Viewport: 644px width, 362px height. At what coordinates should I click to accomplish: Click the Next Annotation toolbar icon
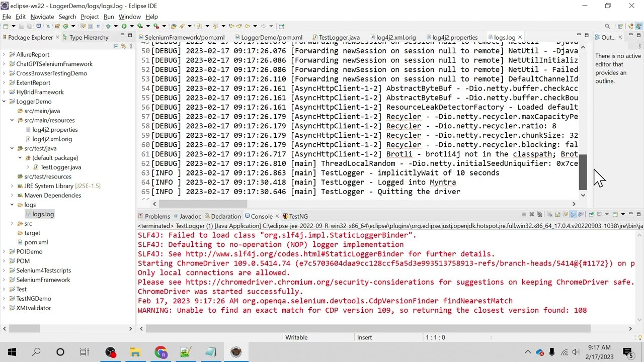[x=199, y=26]
